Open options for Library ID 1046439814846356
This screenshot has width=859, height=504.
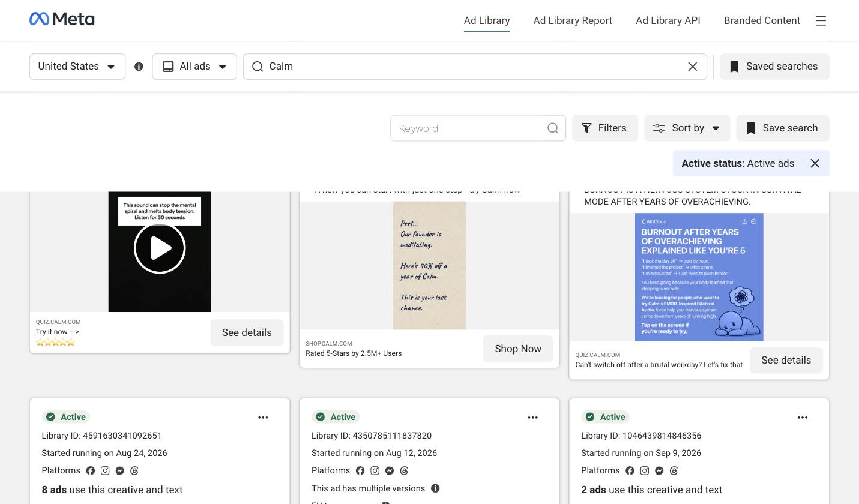[802, 417]
